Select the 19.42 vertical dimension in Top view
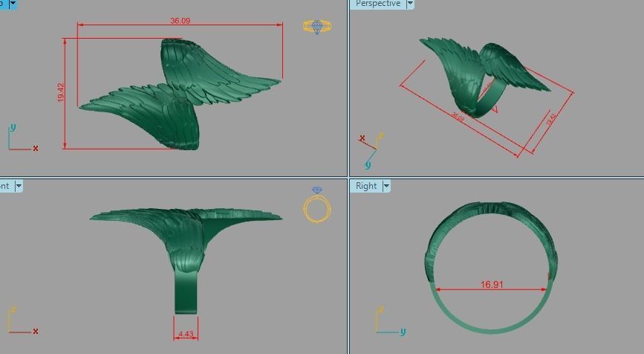644x354 pixels. click(x=61, y=92)
